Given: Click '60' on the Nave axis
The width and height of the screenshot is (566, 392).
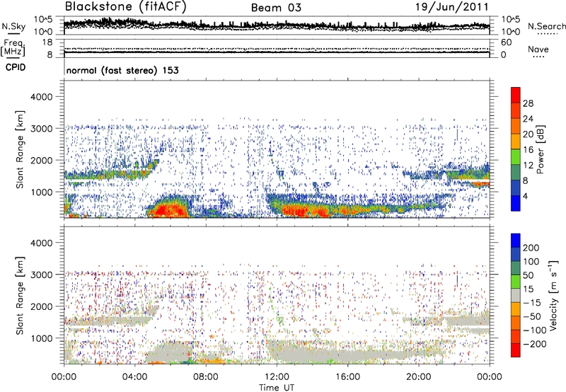Looking at the screenshot, I should (506, 42).
